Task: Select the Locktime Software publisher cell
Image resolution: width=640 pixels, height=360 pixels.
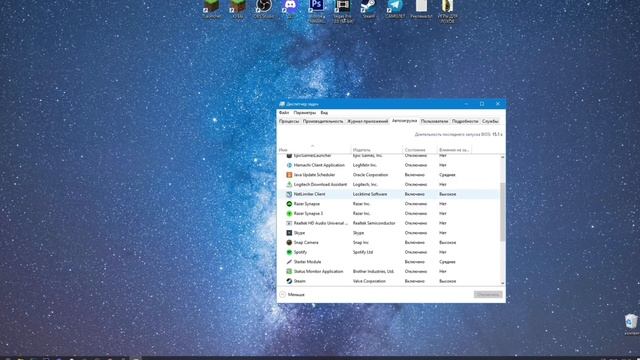Action: click(x=370, y=194)
